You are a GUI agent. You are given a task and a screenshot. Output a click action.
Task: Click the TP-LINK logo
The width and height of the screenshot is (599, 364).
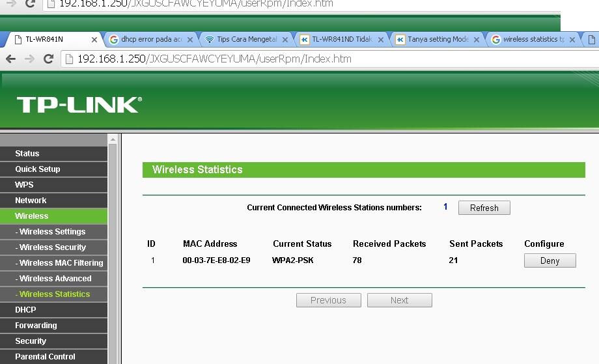pyautogui.click(x=79, y=105)
